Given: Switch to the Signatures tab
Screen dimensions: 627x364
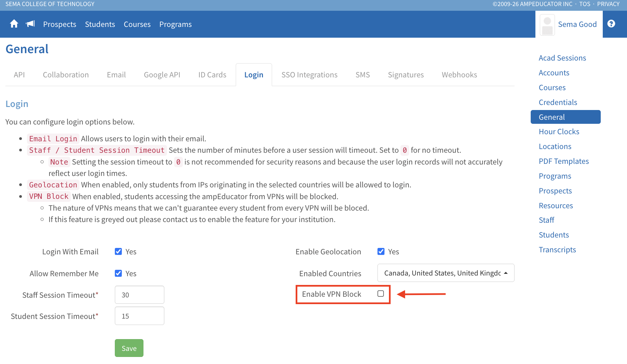Looking at the screenshot, I should coord(406,75).
